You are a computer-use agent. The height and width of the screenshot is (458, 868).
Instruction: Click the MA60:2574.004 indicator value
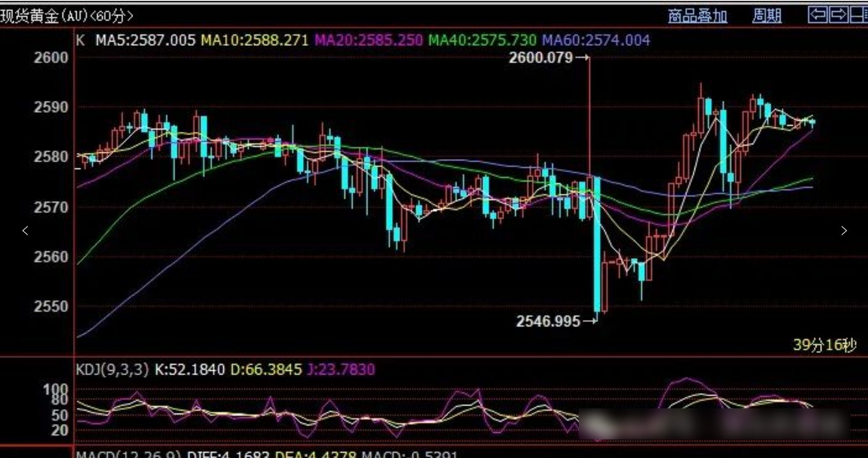596,40
